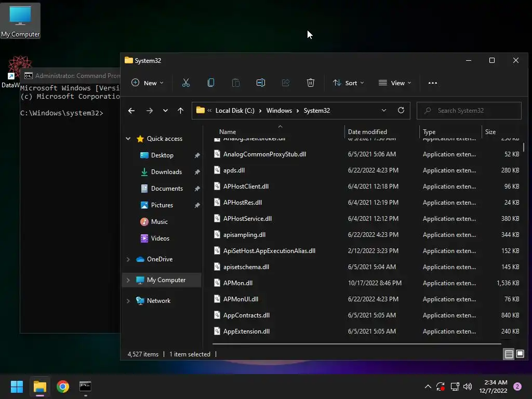
Task: Select APHostClient.dll in file list
Action: pos(246,187)
